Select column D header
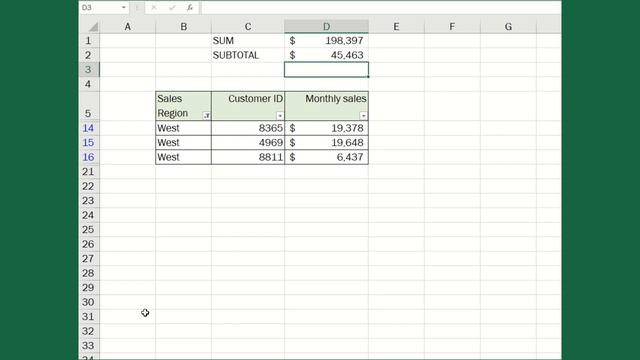Screen dimensions: 640x360 point(327,27)
